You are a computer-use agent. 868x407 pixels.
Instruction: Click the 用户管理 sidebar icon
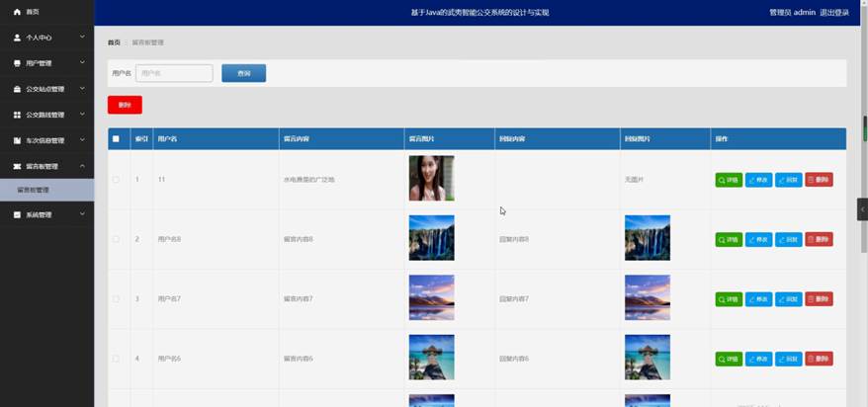pyautogui.click(x=17, y=63)
